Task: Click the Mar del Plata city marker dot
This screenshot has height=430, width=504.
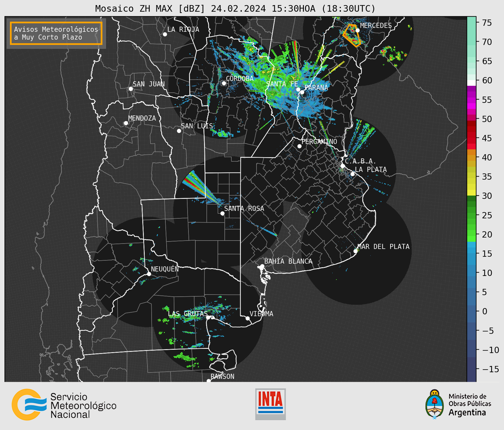Action: [356, 251]
